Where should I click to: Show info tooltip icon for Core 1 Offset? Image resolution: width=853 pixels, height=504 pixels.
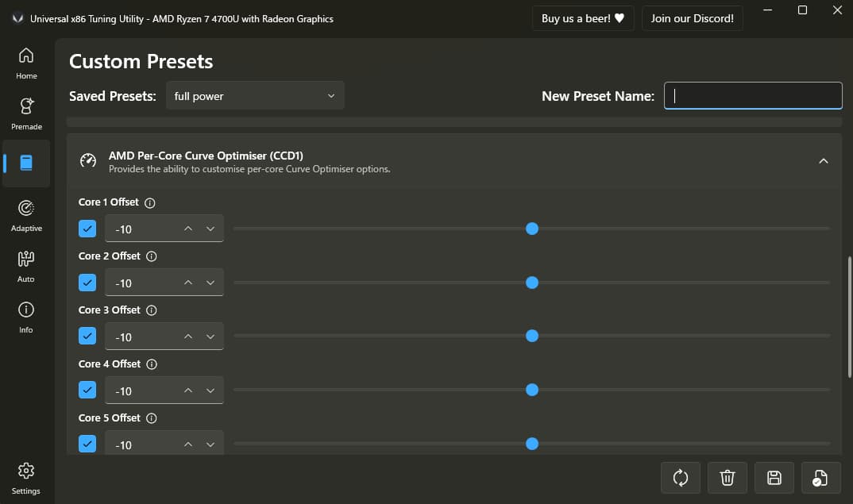[149, 203]
